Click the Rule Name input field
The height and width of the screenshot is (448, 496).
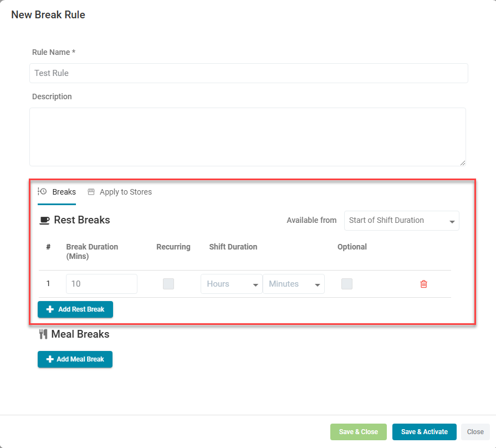[x=248, y=73]
